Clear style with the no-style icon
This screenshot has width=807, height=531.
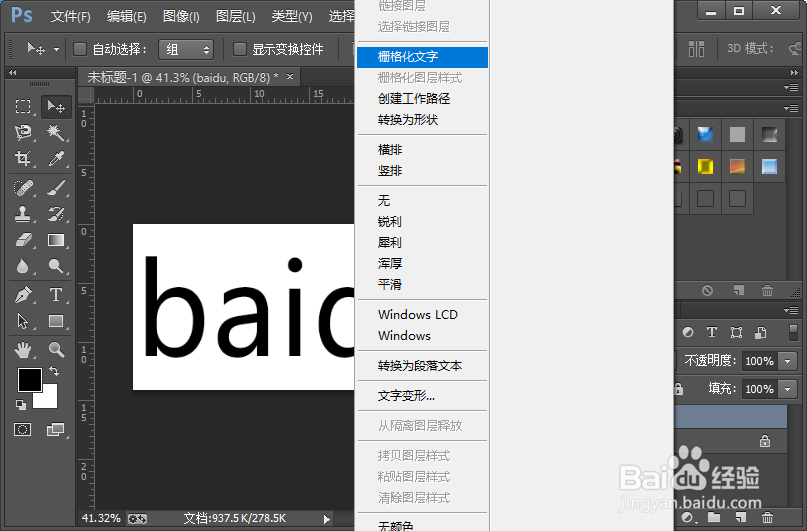tap(708, 291)
